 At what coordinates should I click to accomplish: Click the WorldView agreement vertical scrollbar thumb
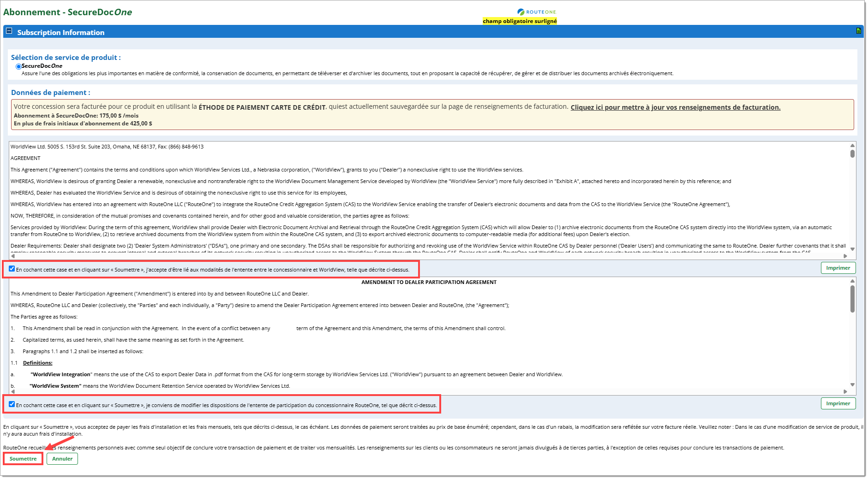pyautogui.click(x=852, y=154)
